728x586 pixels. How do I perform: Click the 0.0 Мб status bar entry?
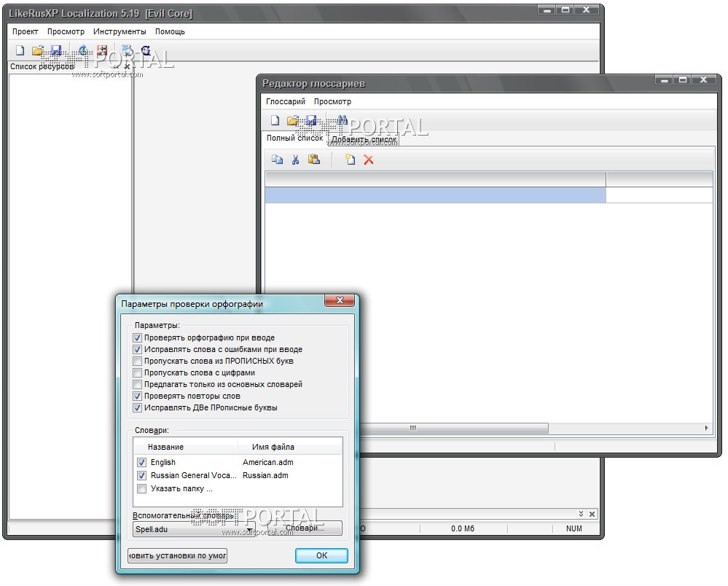click(x=463, y=528)
